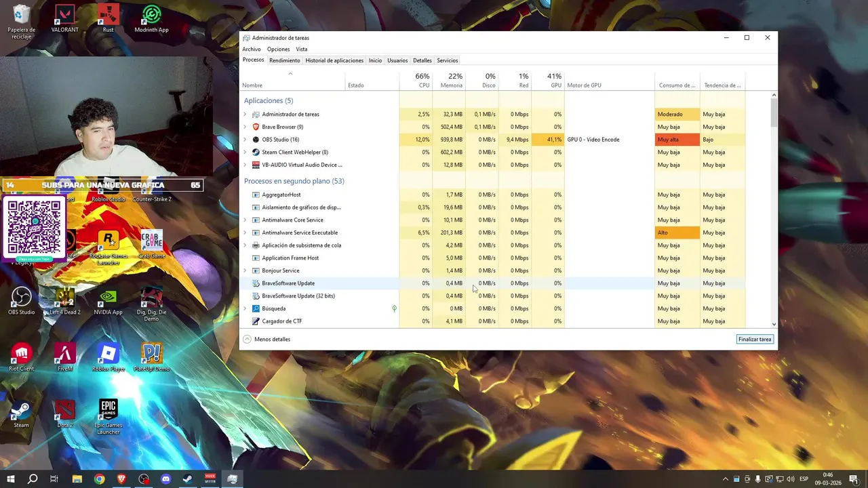Screen dimensions: 868x488
Task: Open the Windows Start menu
Action: pos(11,479)
